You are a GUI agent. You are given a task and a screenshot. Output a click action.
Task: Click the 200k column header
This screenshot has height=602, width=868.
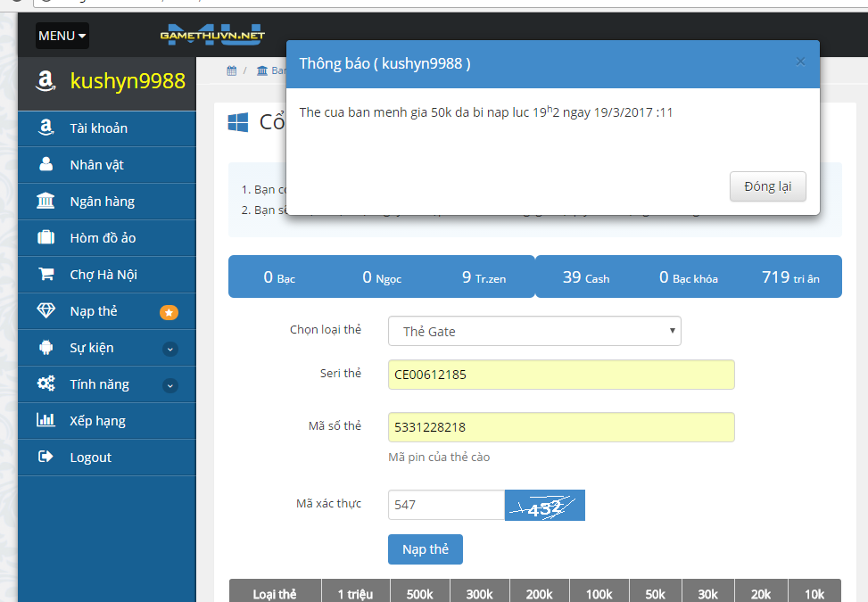point(540,593)
